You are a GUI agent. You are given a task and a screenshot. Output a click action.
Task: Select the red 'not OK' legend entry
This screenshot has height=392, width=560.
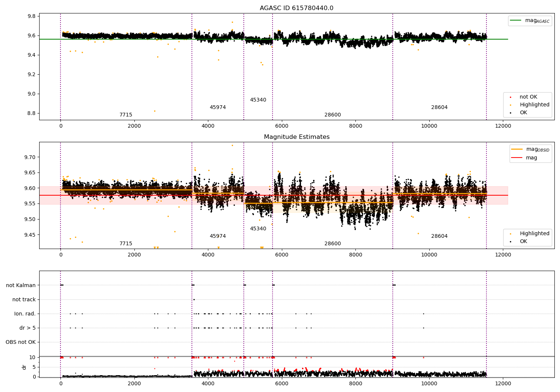(524, 97)
